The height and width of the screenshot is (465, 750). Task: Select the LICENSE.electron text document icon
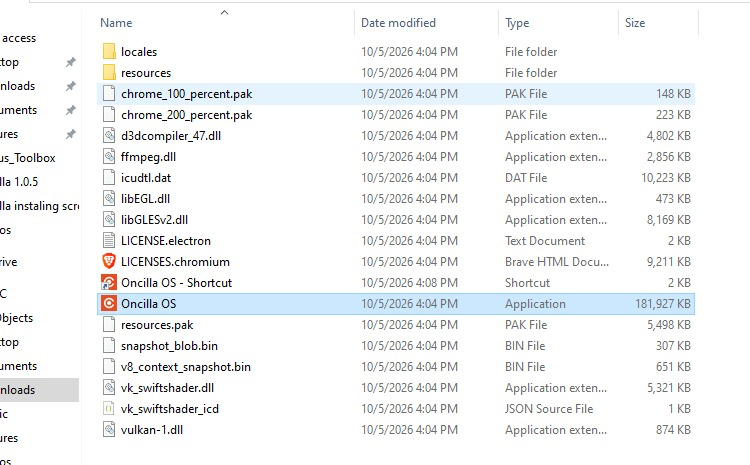point(109,241)
